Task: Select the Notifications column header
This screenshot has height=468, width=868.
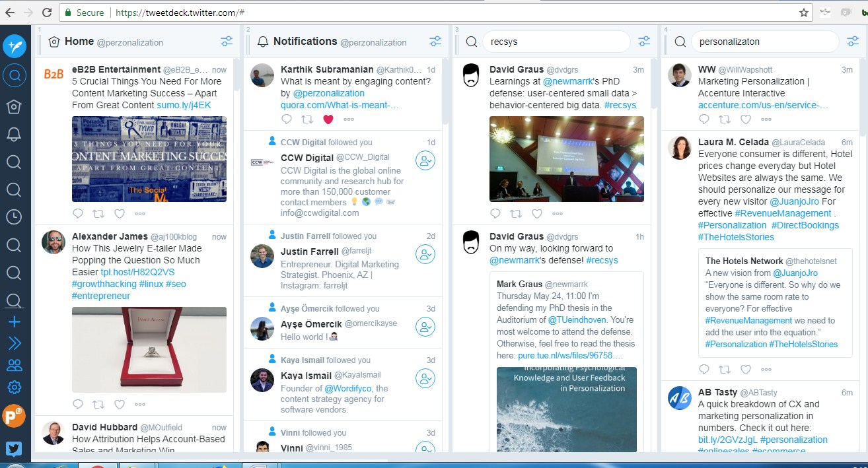Action: point(305,42)
